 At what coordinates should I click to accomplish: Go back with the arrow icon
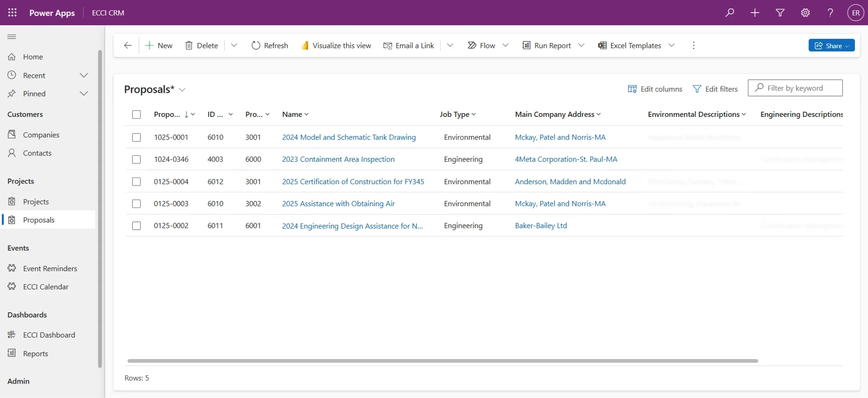point(128,45)
